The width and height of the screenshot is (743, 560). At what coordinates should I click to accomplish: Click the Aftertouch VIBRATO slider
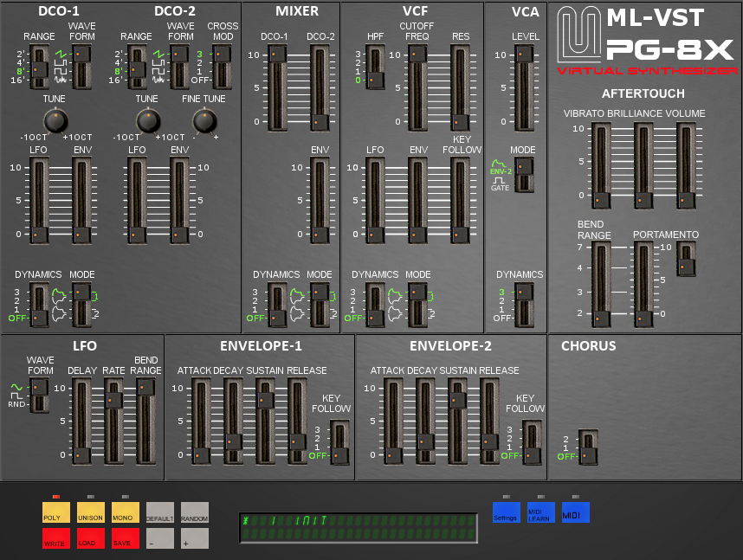[x=601, y=166]
